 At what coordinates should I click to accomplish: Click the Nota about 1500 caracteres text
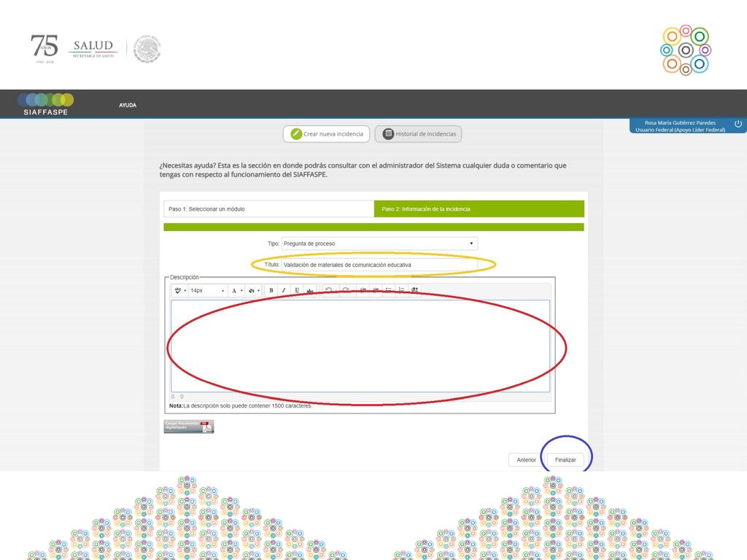pyautogui.click(x=241, y=405)
